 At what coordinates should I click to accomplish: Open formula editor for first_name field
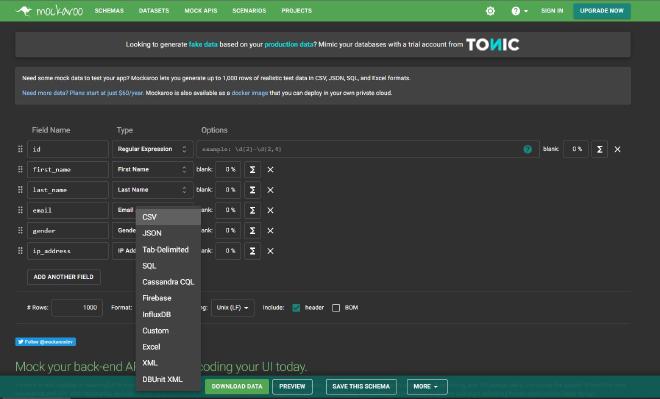click(252, 169)
